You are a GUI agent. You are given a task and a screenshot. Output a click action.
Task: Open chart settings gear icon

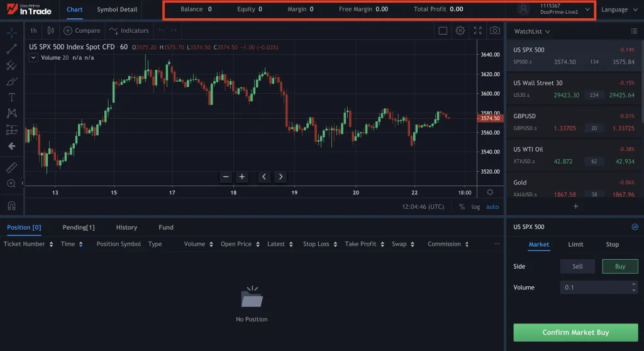(460, 30)
